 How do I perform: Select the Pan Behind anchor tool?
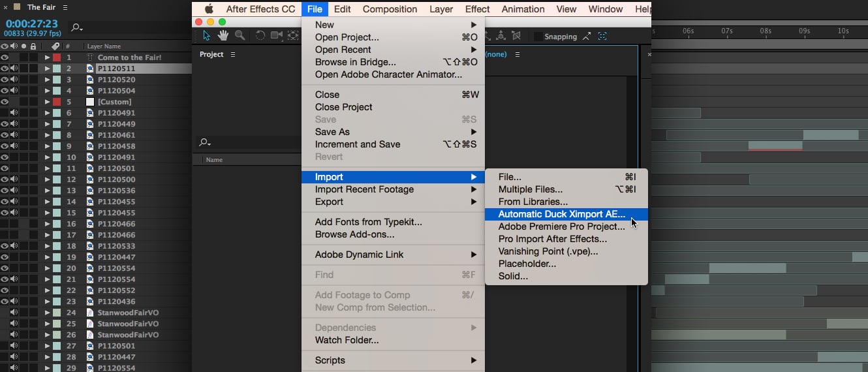tap(293, 36)
